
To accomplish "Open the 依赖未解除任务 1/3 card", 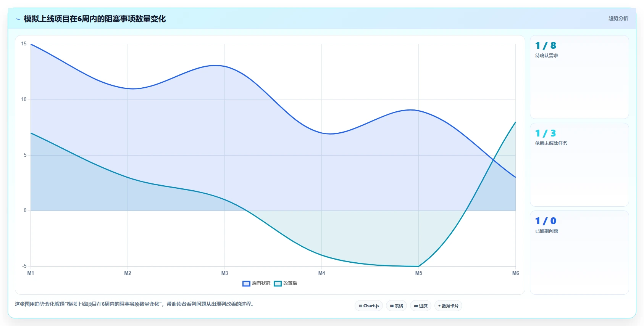I will 579,165.
